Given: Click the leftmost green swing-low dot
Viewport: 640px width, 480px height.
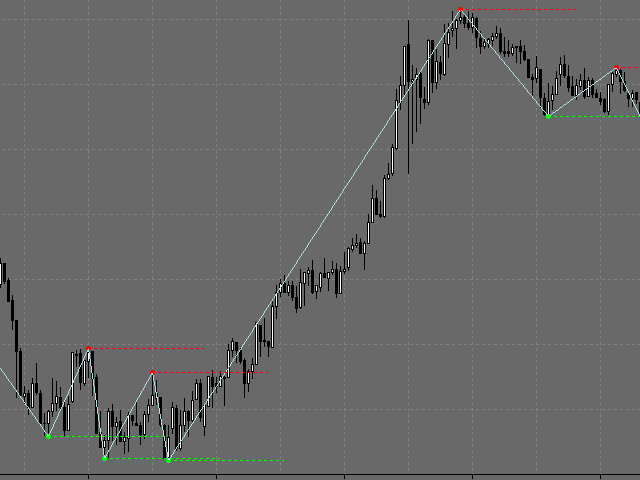Looking at the screenshot, I should point(48,437).
